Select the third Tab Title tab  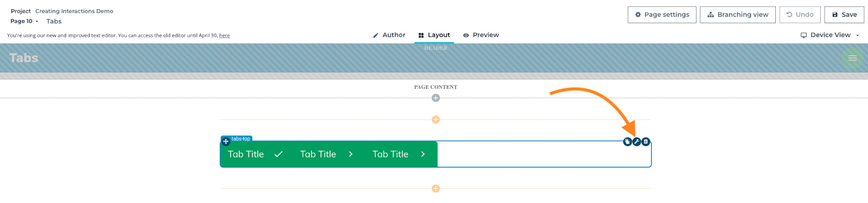[400, 154]
